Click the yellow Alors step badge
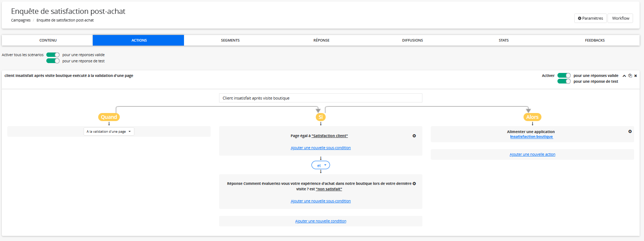 (x=532, y=117)
